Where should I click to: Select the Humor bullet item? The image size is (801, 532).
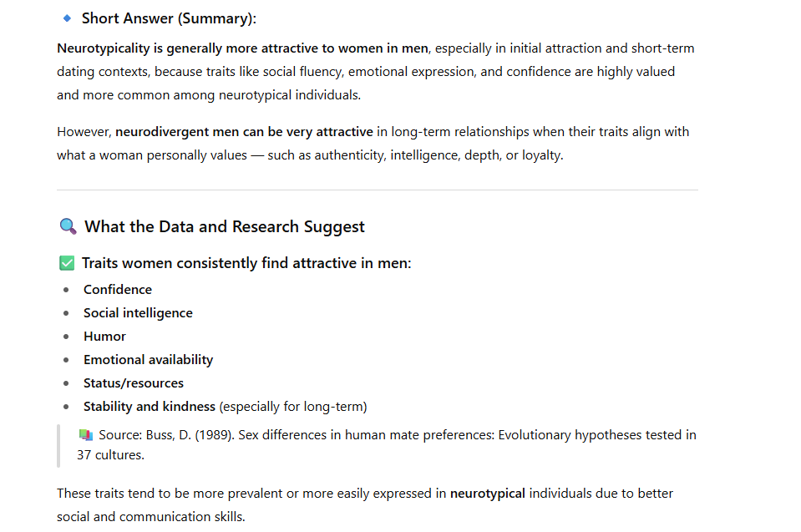pos(104,337)
